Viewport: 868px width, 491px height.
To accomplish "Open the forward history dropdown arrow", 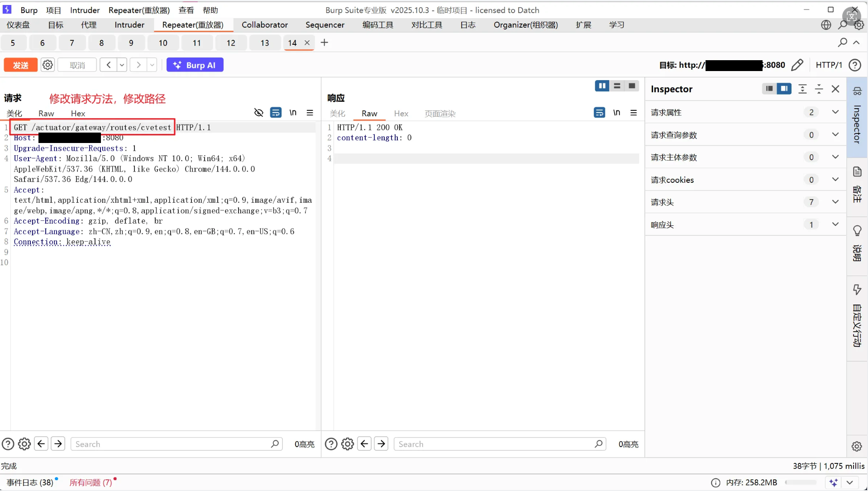I will point(152,65).
